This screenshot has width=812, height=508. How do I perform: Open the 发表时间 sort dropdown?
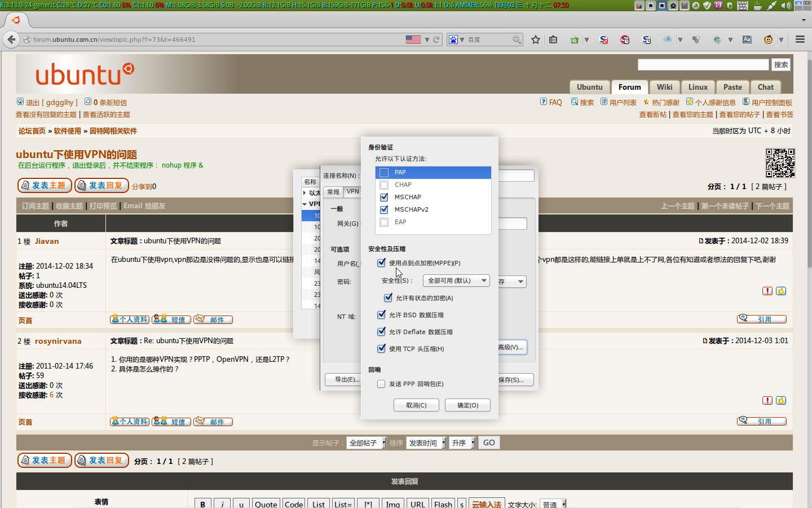(x=426, y=443)
